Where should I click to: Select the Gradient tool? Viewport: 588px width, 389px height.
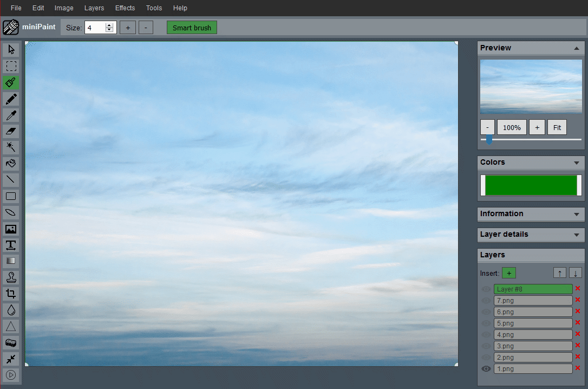click(x=11, y=261)
